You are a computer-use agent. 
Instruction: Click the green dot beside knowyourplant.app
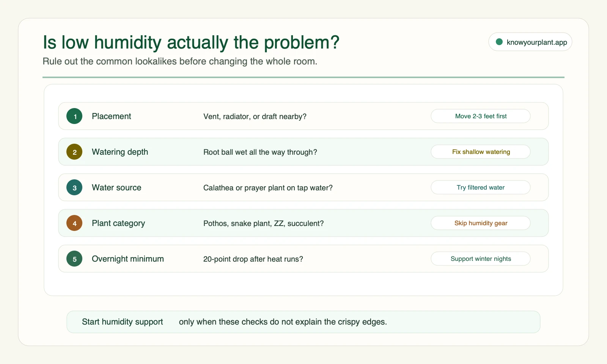(499, 42)
